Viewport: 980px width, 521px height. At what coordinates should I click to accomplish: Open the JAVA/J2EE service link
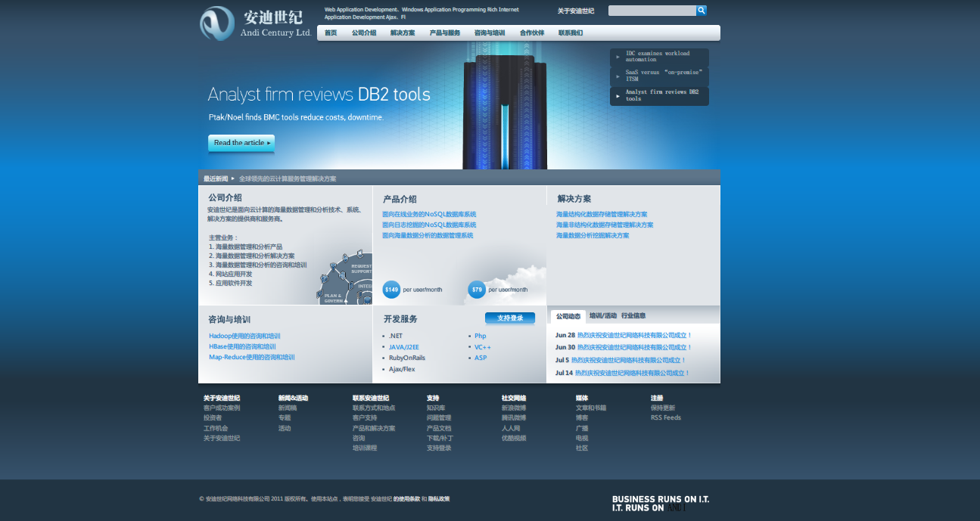404,347
